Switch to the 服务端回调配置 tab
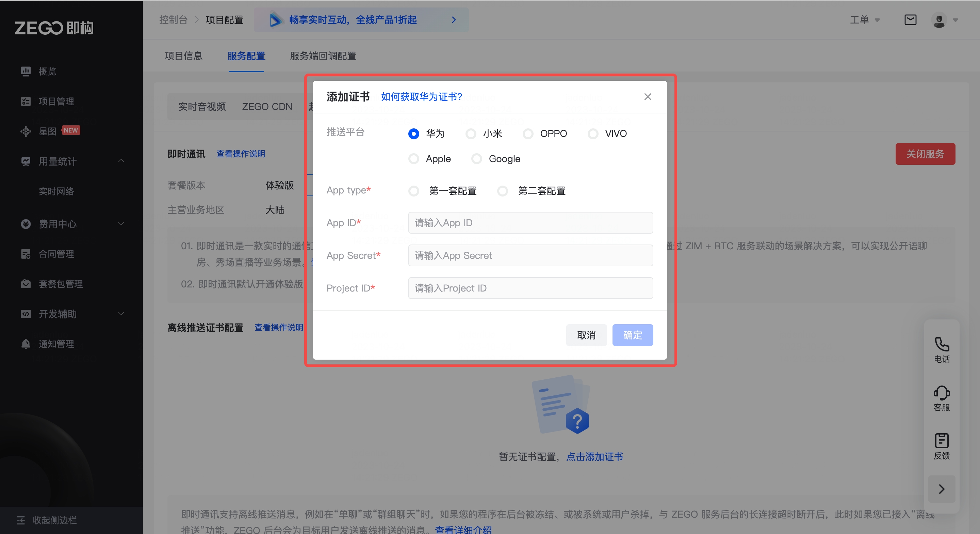Viewport: 980px width, 534px height. [323, 56]
